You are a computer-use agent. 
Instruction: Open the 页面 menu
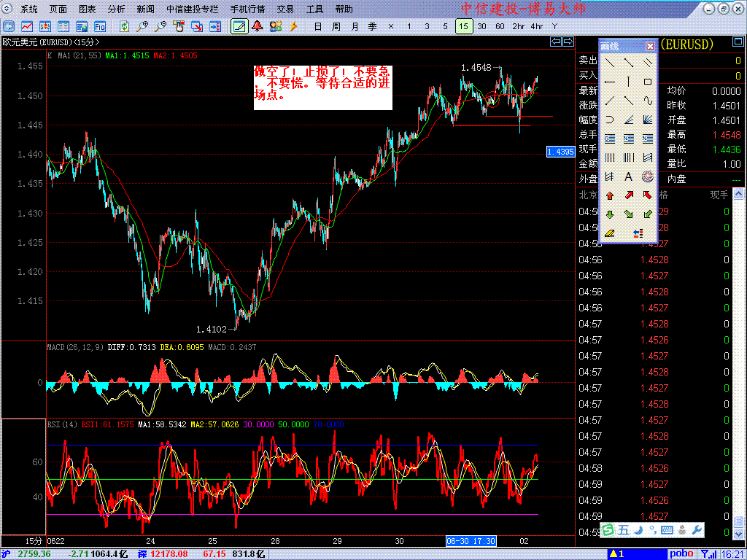point(58,9)
